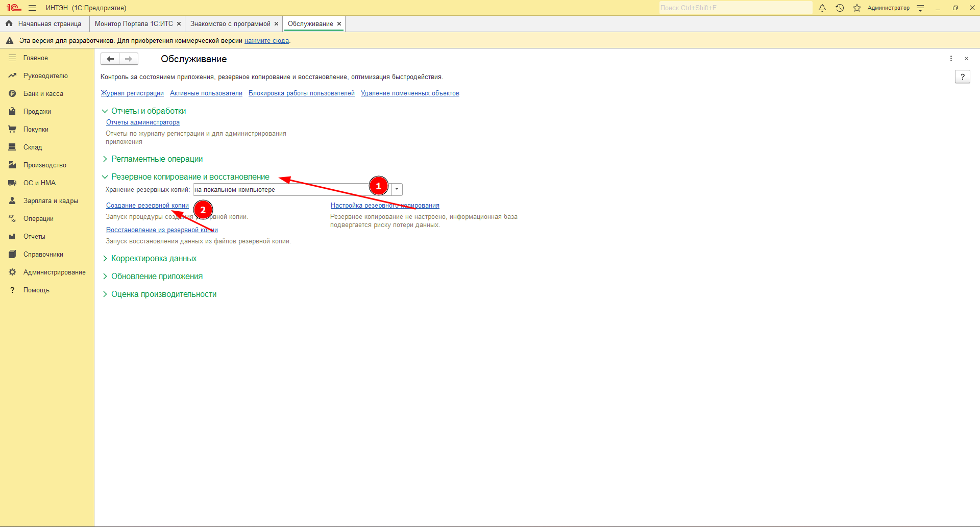Collapse the Отчеты и обработки section
This screenshot has height=527, width=980.
pos(105,111)
